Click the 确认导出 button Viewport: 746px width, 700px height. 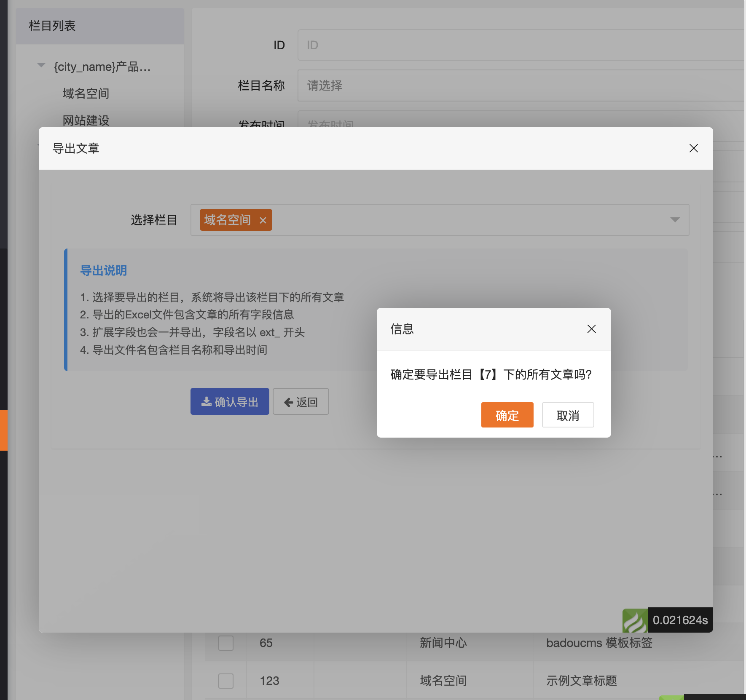tap(230, 401)
